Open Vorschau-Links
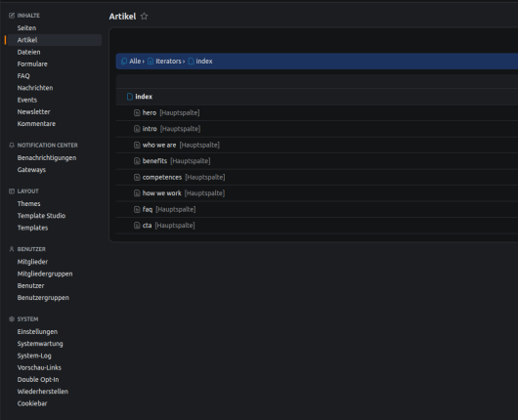 click(39, 367)
